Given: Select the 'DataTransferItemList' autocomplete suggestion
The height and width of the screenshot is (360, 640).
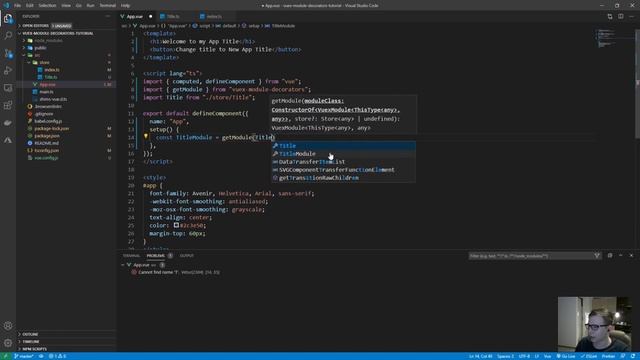Looking at the screenshot, I should pos(344,162).
